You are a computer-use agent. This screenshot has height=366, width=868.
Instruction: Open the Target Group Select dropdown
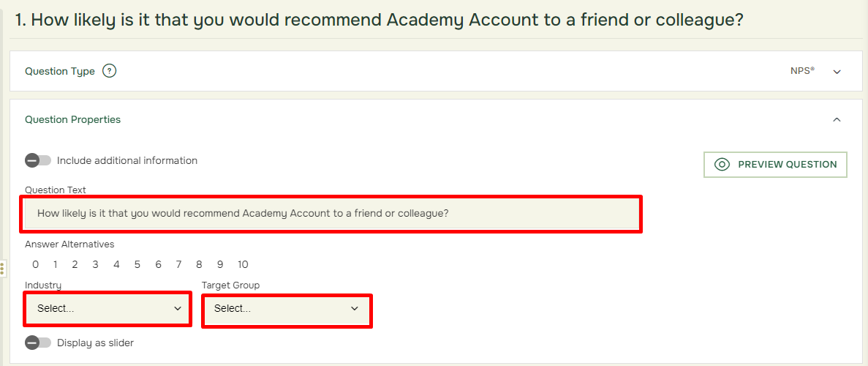[x=287, y=310]
